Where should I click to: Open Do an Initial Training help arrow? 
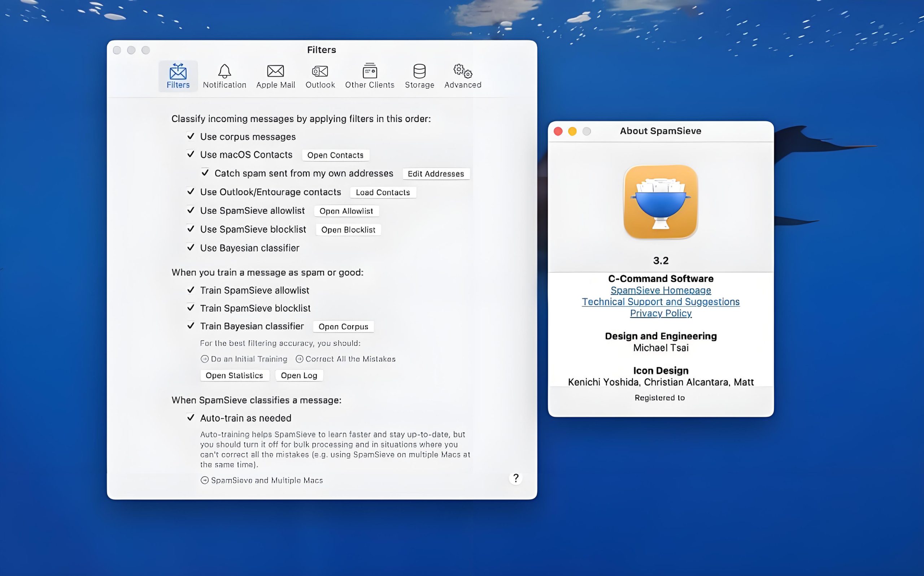[x=205, y=359]
